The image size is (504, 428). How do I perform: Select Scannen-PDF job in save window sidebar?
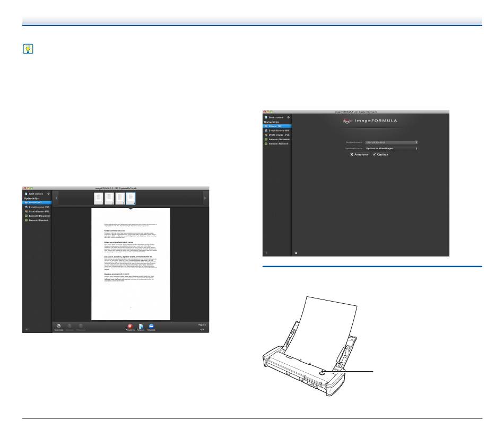(277, 126)
